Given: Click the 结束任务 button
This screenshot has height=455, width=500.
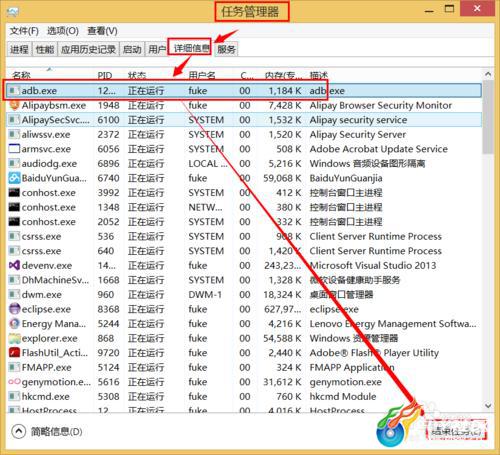Looking at the screenshot, I should pyautogui.click(x=456, y=431).
